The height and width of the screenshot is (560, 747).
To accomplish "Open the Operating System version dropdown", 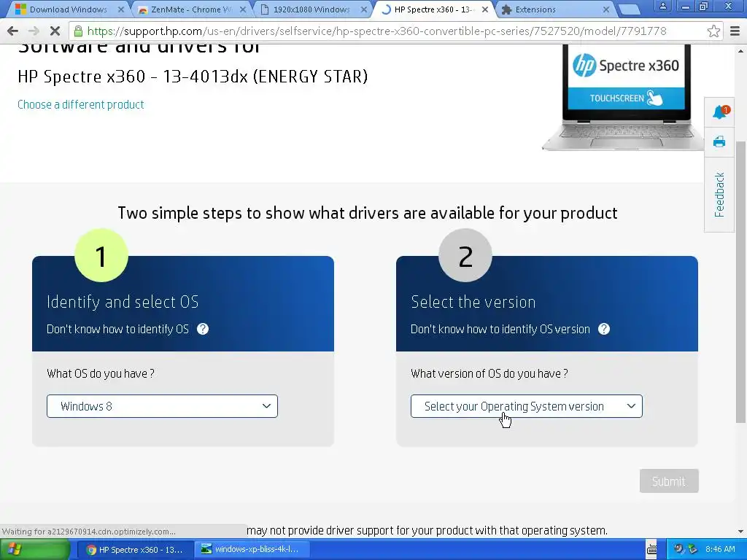I will click(527, 406).
